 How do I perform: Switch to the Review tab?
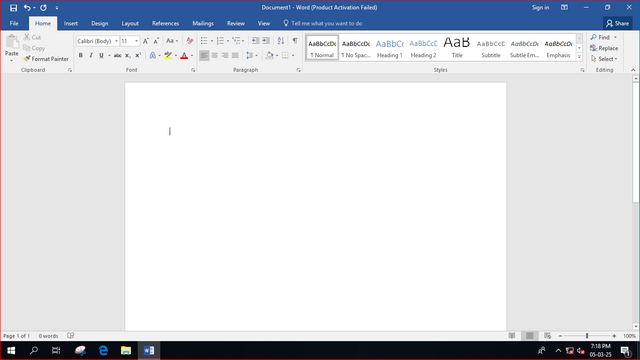[x=236, y=23]
